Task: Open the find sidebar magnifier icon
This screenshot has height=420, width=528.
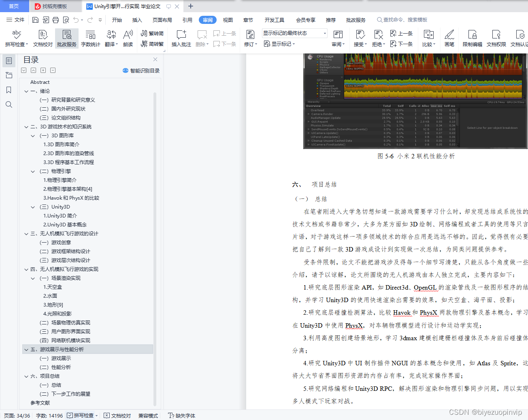Action: point(9,104)
